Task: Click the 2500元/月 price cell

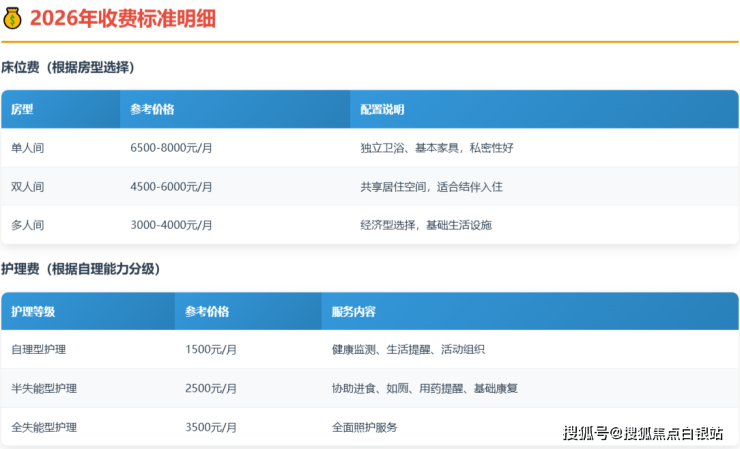Action: click(x=211, y=388)
